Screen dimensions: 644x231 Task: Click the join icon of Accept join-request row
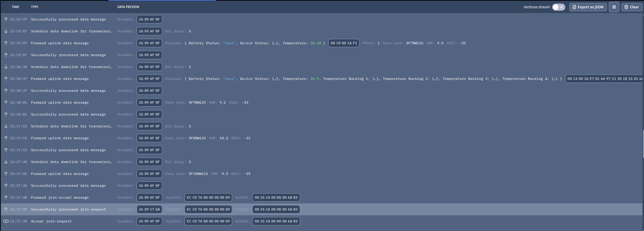pos(6,221)
